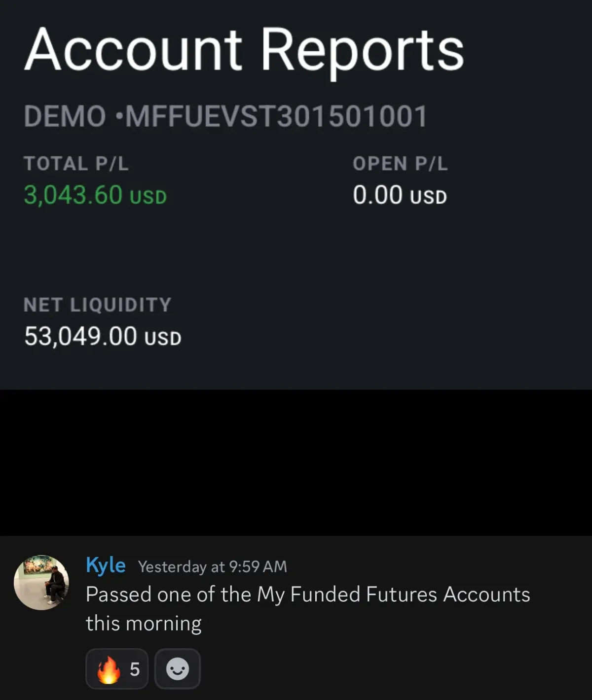Select the 53,049.00 USD net liquidity value
The width and height of the screenshot is (592, 700).
[103, 336]
